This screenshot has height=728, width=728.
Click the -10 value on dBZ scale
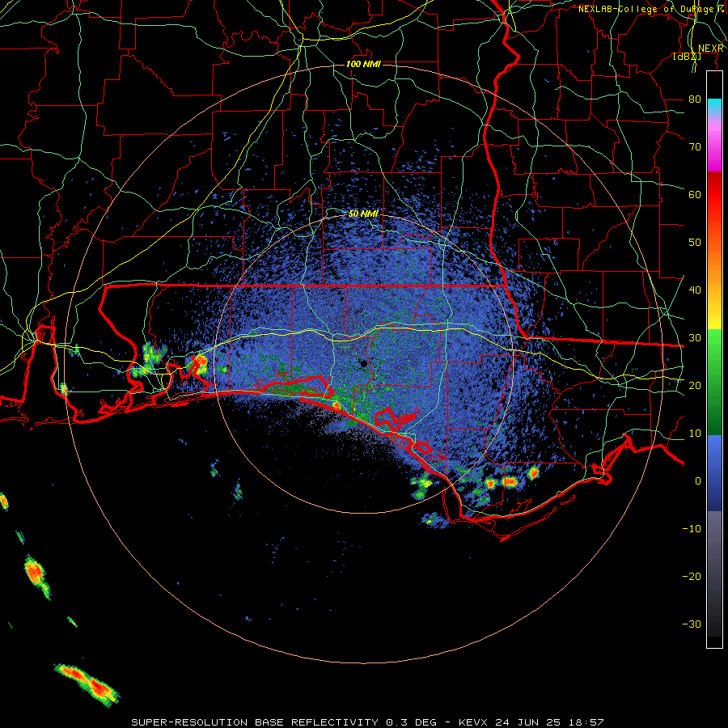692,529
